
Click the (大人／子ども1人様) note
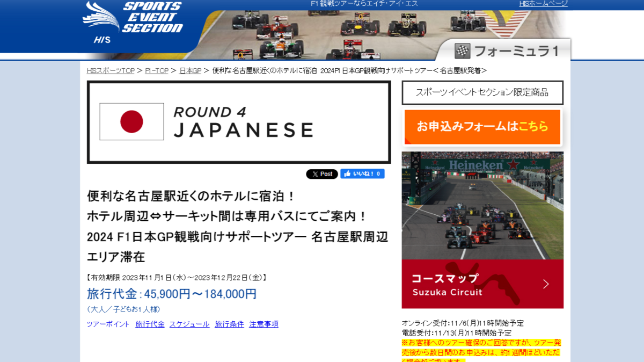(123, 309)
